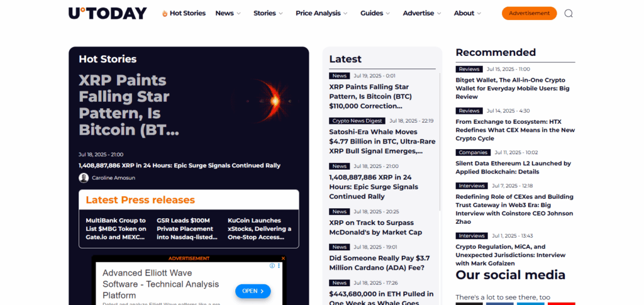Open KuCoin Launches xStocks press release
This screenshot has width=644, height=305.
pos(260,229)
